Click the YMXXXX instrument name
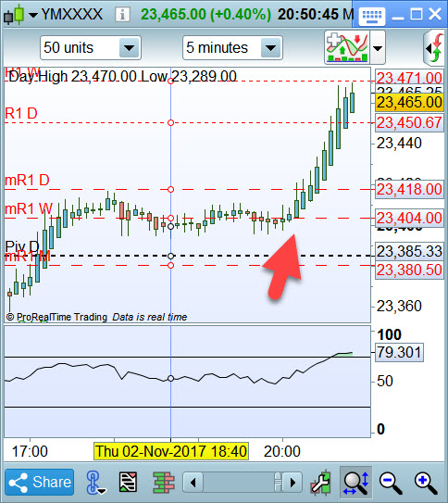The image size is (448, 503). tap(72, 15)
